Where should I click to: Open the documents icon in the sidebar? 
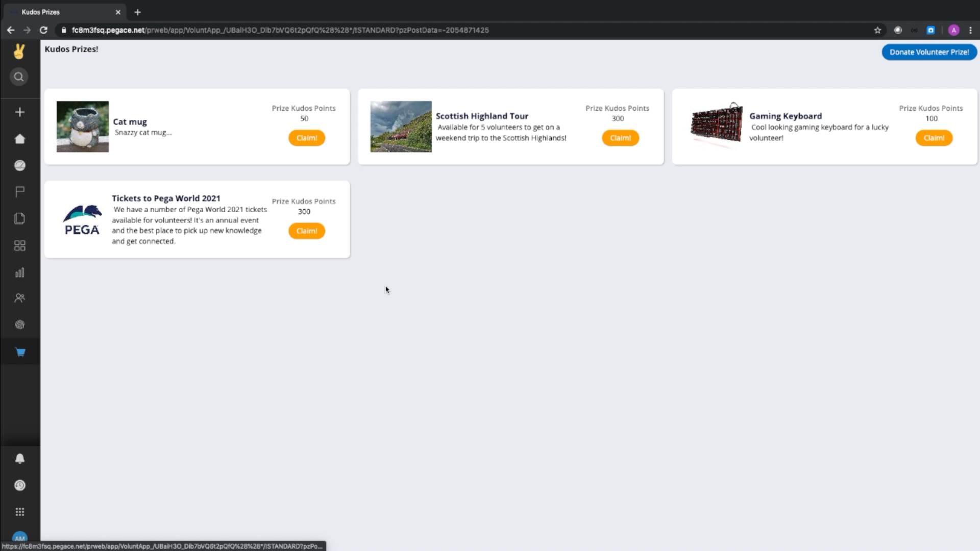pos(19,218)
